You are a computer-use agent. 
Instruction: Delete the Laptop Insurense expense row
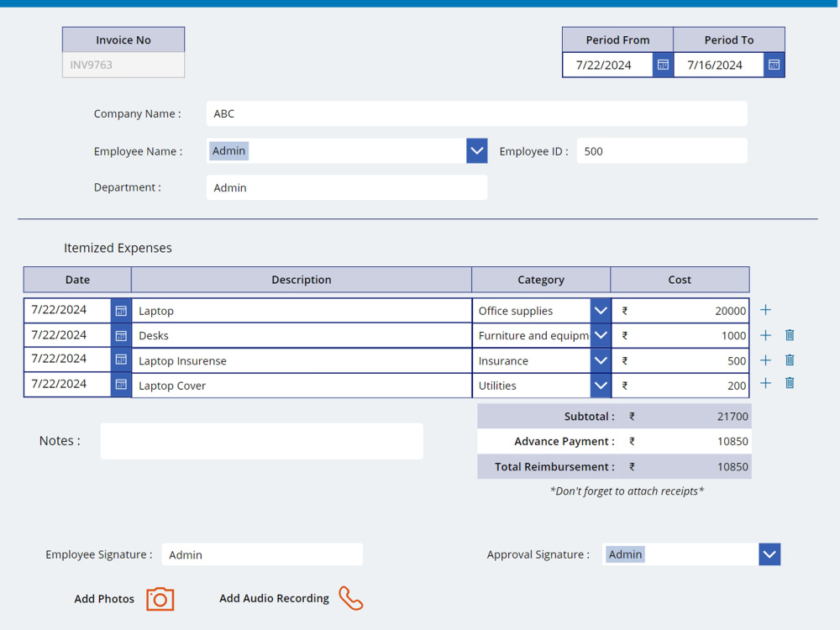coord(790,360)
